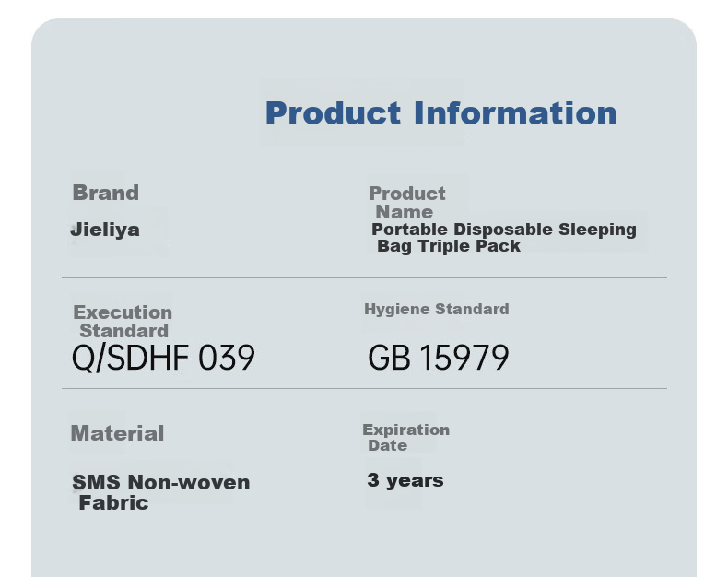Click the Jieliya brand value
The width and height of the screenshot is (728, 577).
coord(105,230)
